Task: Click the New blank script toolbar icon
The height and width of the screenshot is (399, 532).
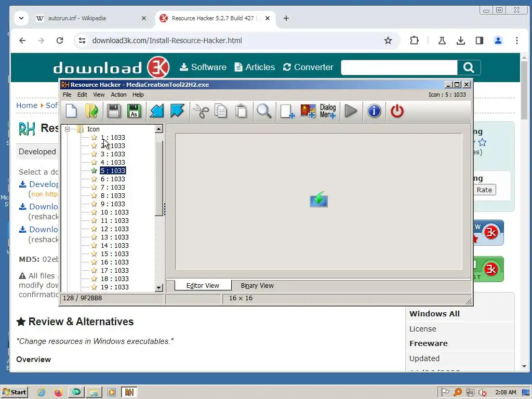Action: (x=71, y=111)
